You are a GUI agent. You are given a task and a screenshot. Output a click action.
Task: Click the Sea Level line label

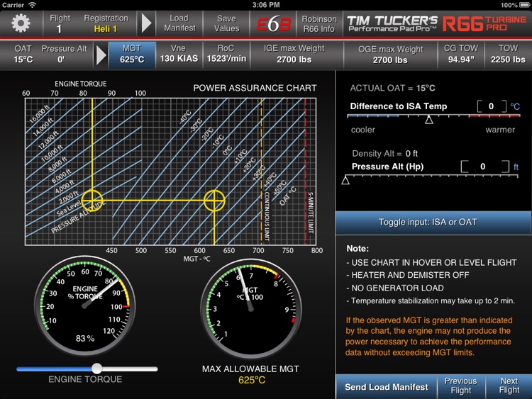click(x=69, y=208)
